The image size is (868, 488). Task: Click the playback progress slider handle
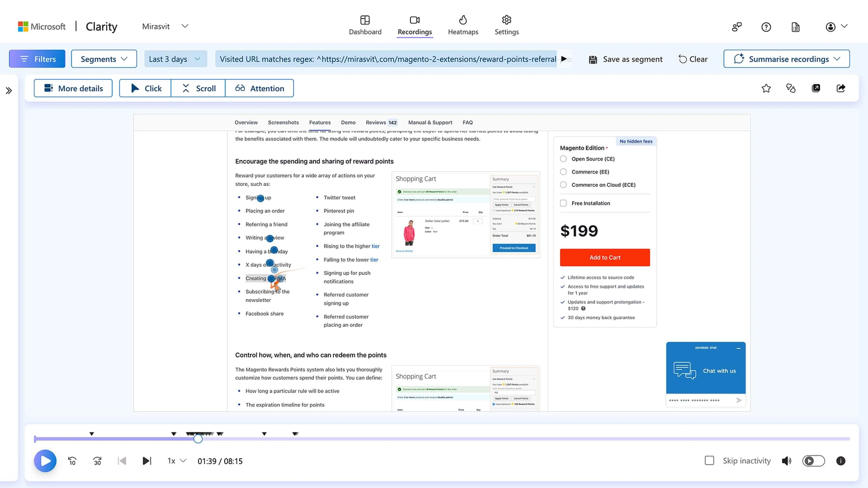coord(198,439)
